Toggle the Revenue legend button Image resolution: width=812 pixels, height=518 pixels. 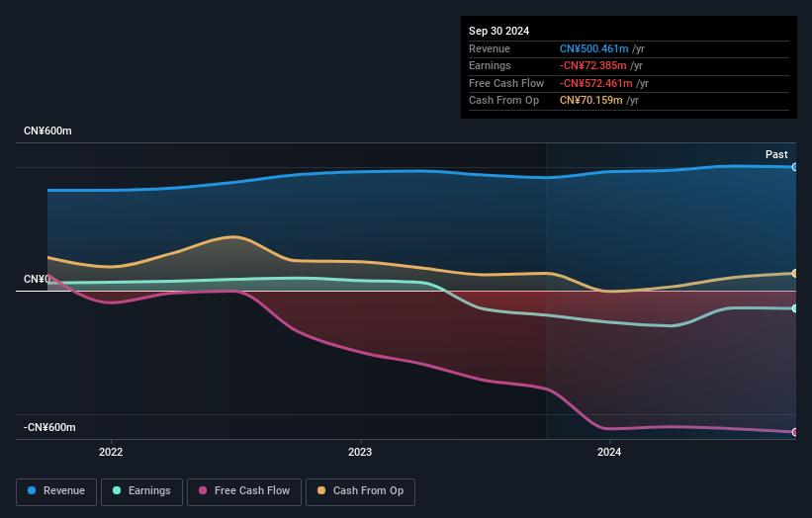tap(56, 491)
